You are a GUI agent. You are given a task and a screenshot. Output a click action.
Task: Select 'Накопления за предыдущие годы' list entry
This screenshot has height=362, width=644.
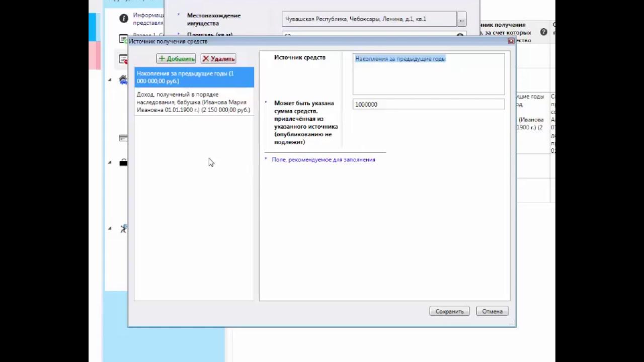[x=194, y=77]
